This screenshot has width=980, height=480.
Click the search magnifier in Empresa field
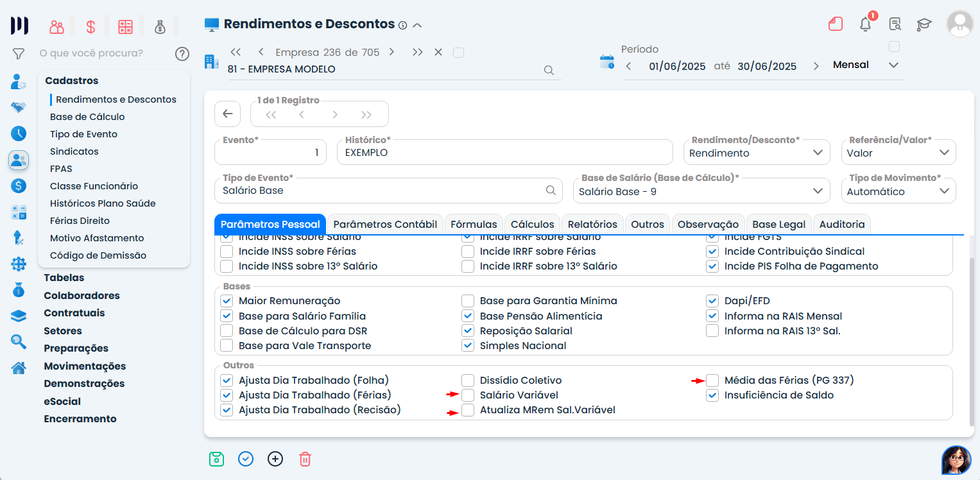point(549,70)
